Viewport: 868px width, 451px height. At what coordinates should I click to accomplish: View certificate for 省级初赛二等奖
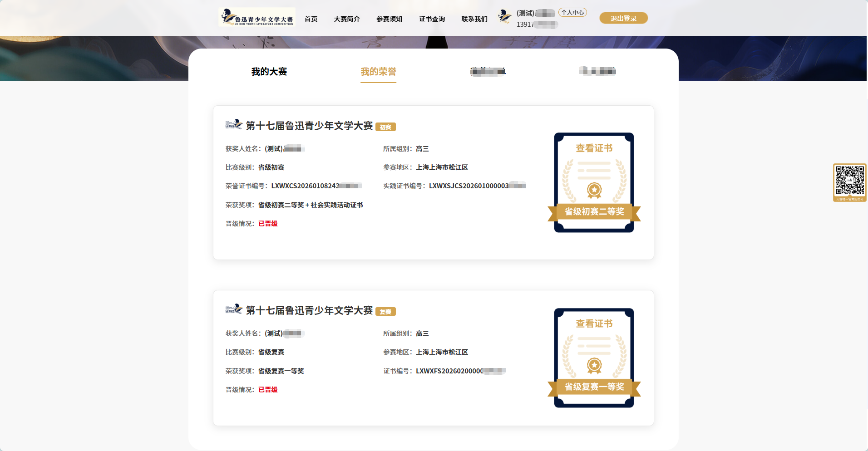[594, 148]
